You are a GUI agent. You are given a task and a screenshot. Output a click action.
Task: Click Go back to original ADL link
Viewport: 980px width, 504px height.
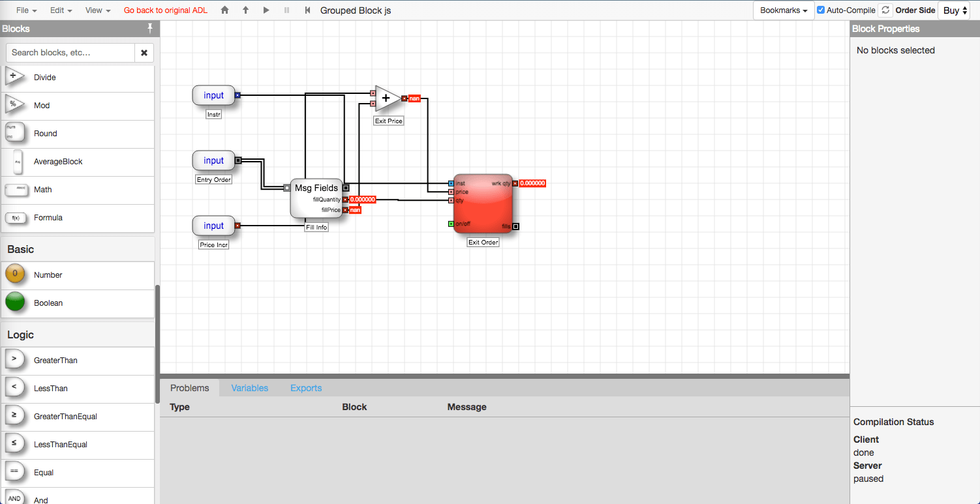166,10
